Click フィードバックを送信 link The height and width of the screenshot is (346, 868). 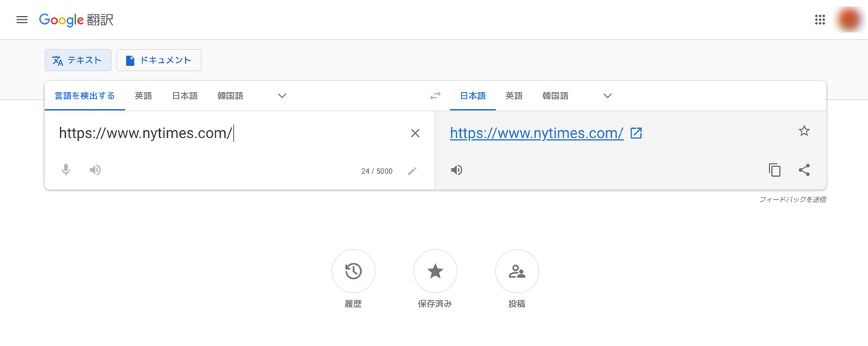point(793,199)
